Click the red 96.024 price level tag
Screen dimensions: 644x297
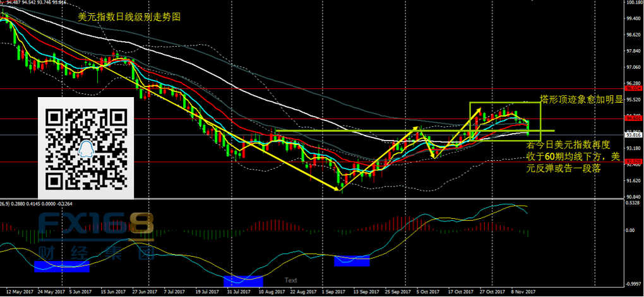coord(633,89)
